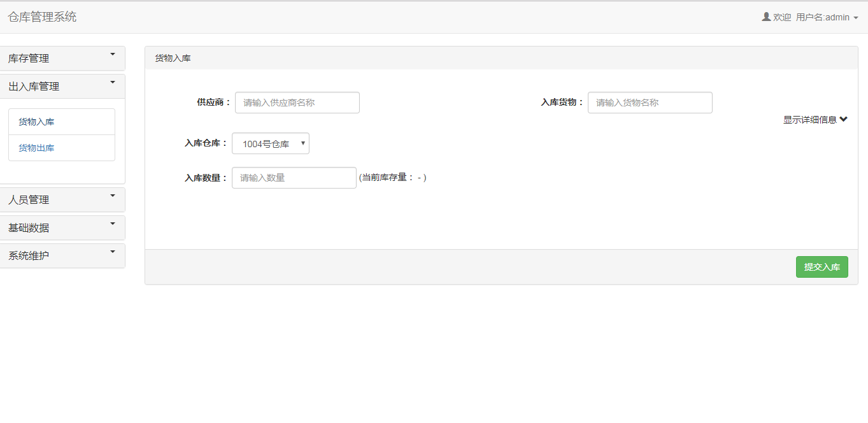Screen dimensions: 868x423
Task: Expand the 系统维护 sidebar section
Action: point(62,255)
